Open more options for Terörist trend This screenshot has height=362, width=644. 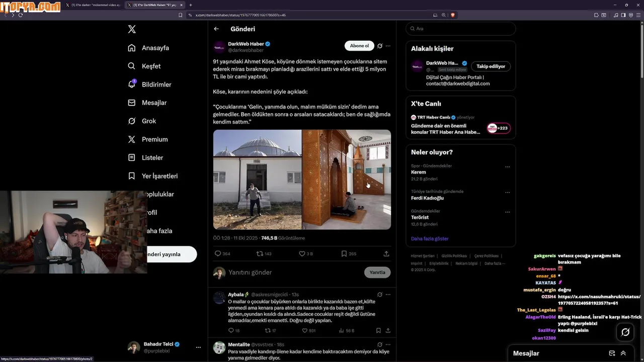[507, 212]
